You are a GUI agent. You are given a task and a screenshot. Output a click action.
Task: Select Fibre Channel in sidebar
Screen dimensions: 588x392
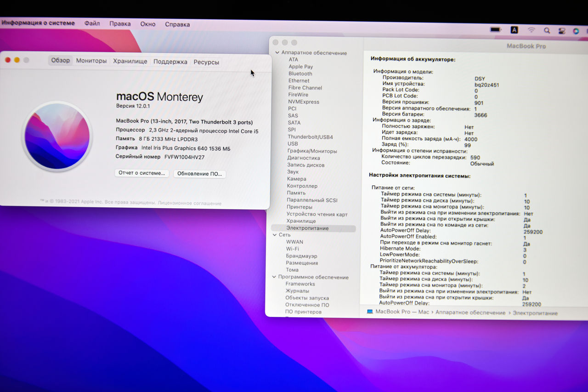click(305, 88)
